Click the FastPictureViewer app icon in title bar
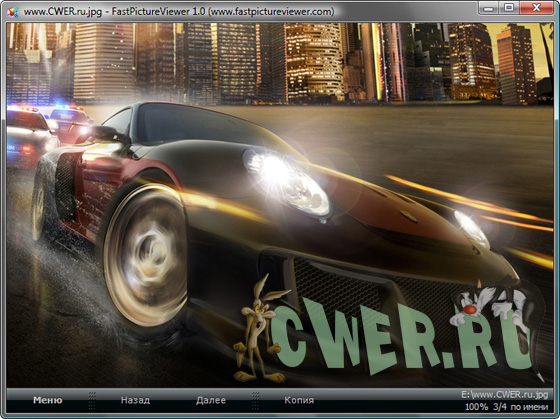 point(12,11)
